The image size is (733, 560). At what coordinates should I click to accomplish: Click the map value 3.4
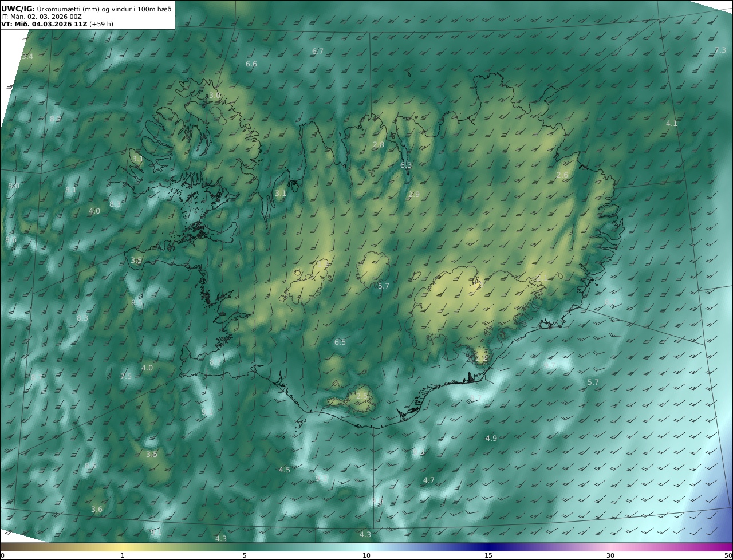27,57
